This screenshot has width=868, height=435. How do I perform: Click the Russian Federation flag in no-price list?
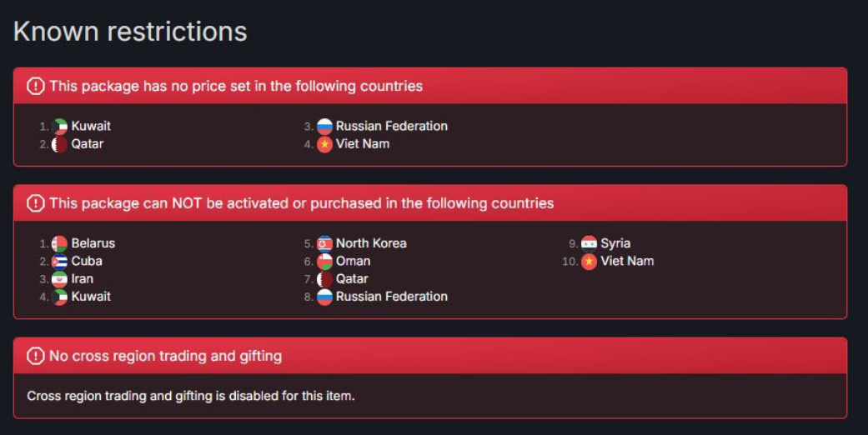point(324,126)
